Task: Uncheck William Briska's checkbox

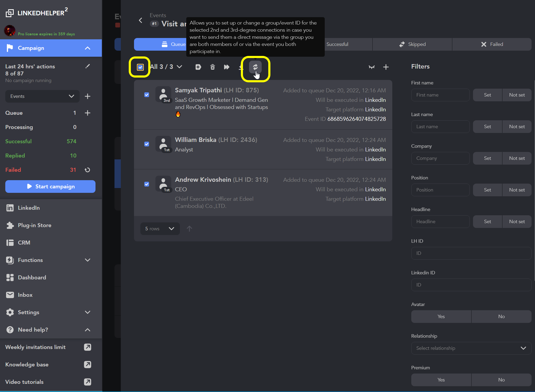Action: coord(147,144)
